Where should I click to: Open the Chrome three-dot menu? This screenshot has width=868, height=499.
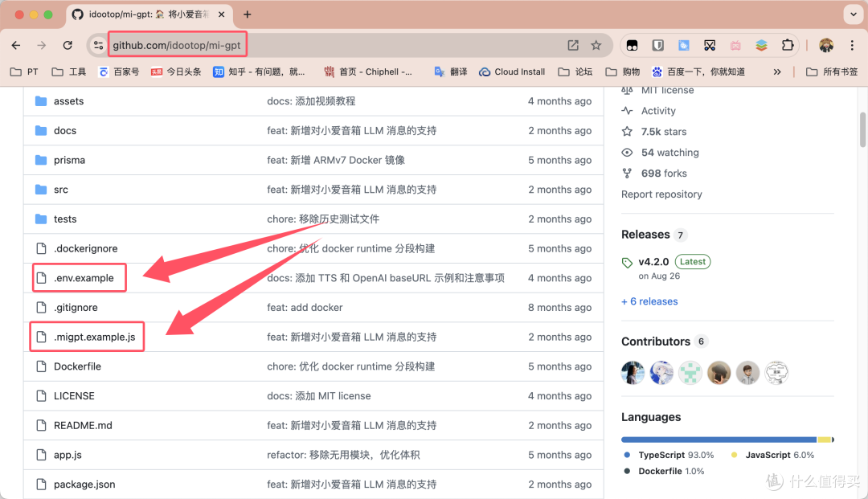852,45
